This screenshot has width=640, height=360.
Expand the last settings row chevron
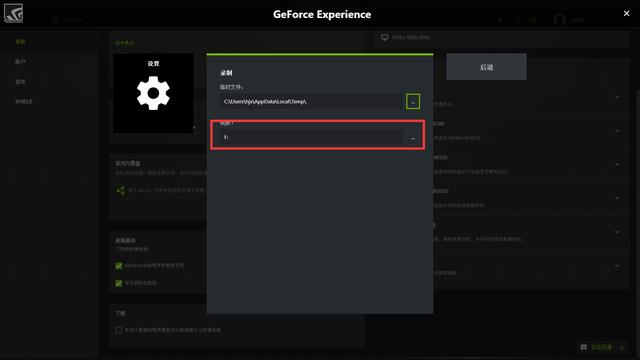tap(617, 266)
